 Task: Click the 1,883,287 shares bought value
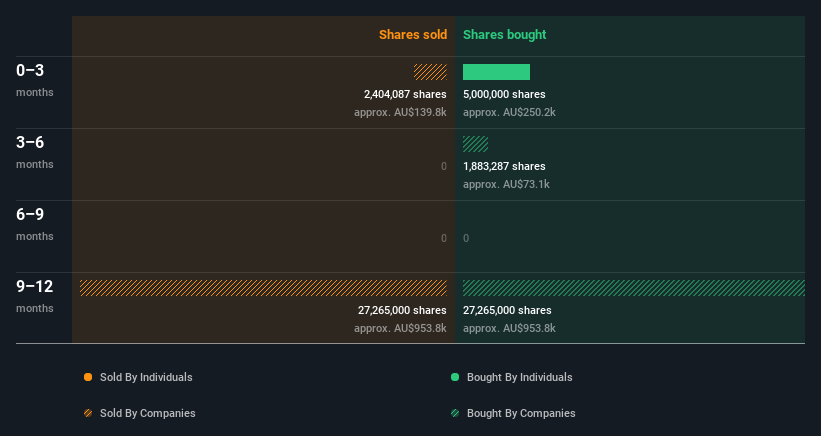coord(504,166)
